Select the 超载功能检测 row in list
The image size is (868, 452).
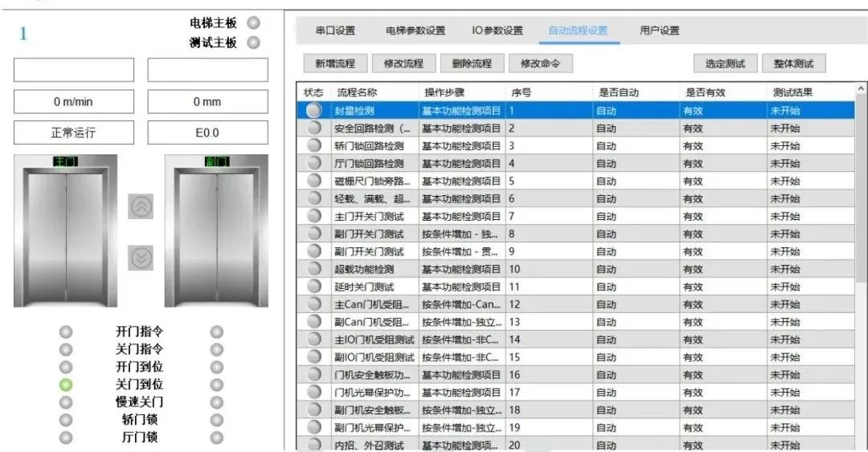[364, 269]
